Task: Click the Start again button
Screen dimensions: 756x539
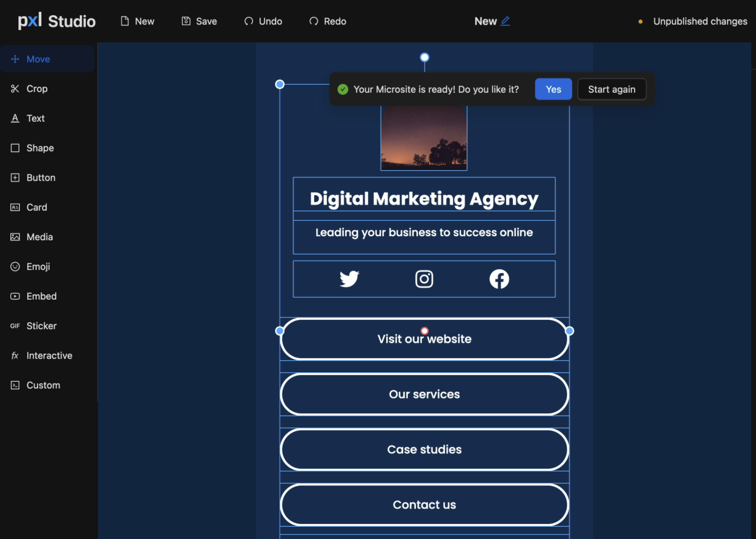Action: (x=612, y=89)
